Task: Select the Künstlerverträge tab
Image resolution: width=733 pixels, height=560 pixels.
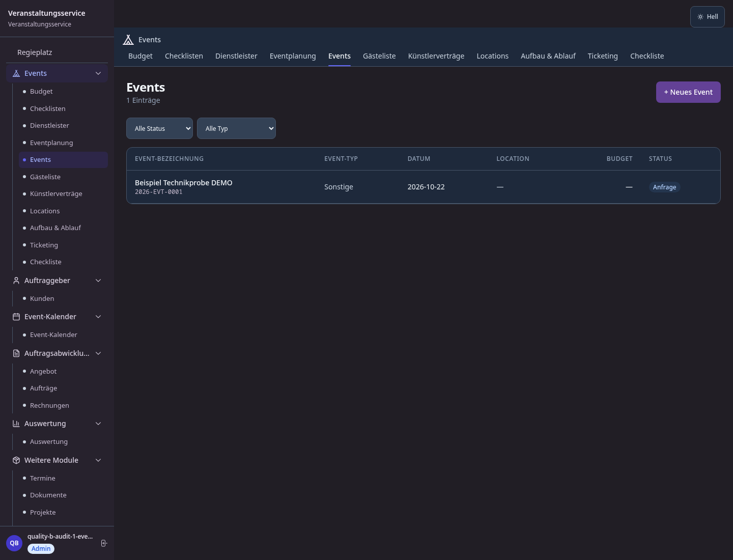Action: pyautogui.click(x=436, y=56)
